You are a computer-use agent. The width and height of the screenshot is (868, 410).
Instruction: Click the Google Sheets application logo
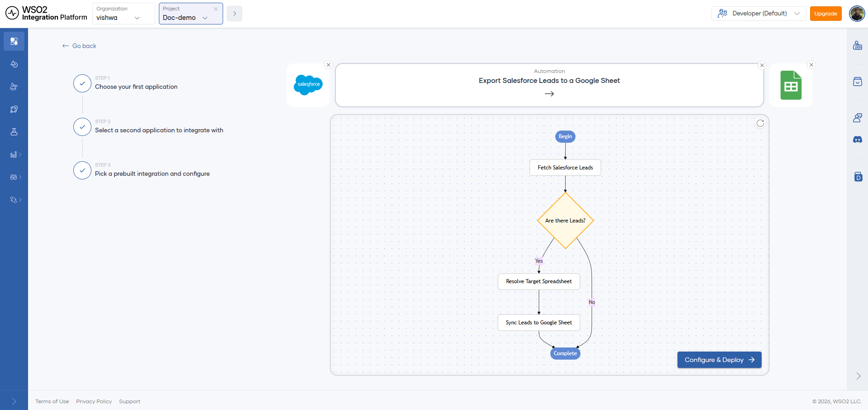point(791,85)
